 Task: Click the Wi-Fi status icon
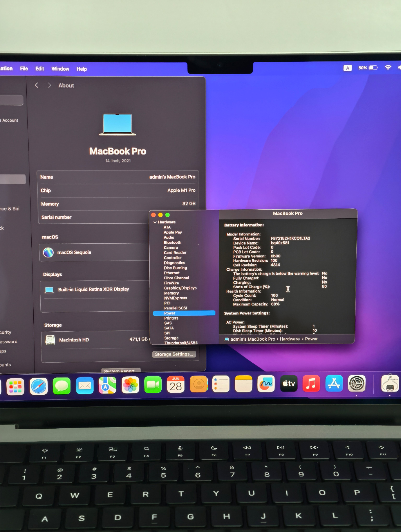[x=388, y=68]
